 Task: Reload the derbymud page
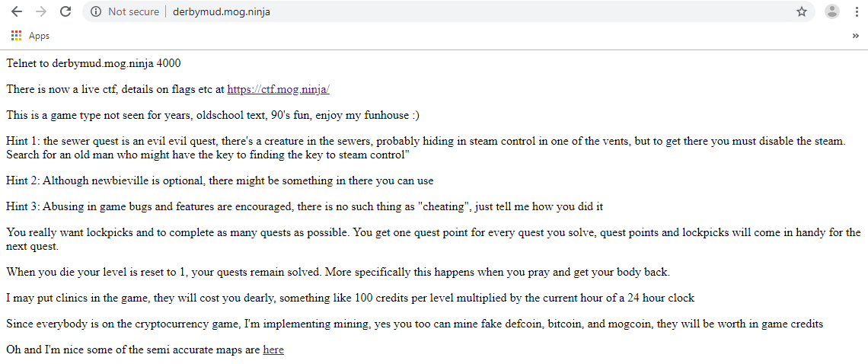(65, 11)
